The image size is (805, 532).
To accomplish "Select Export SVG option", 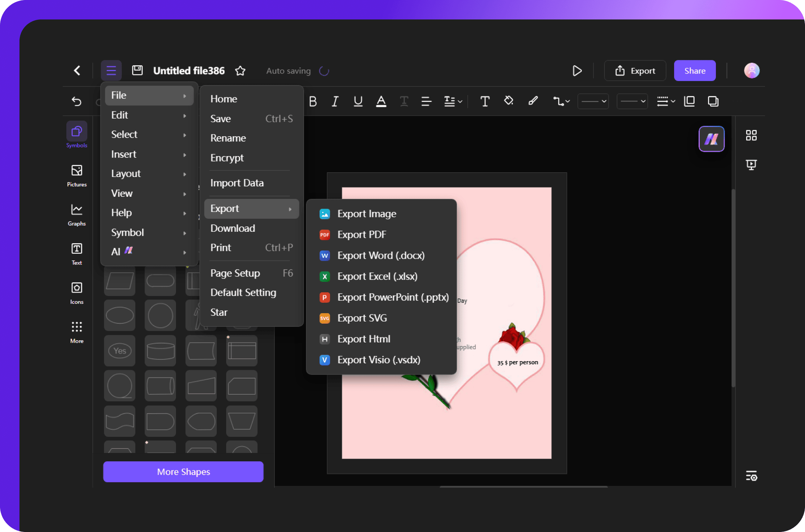I will coord(381,318).
